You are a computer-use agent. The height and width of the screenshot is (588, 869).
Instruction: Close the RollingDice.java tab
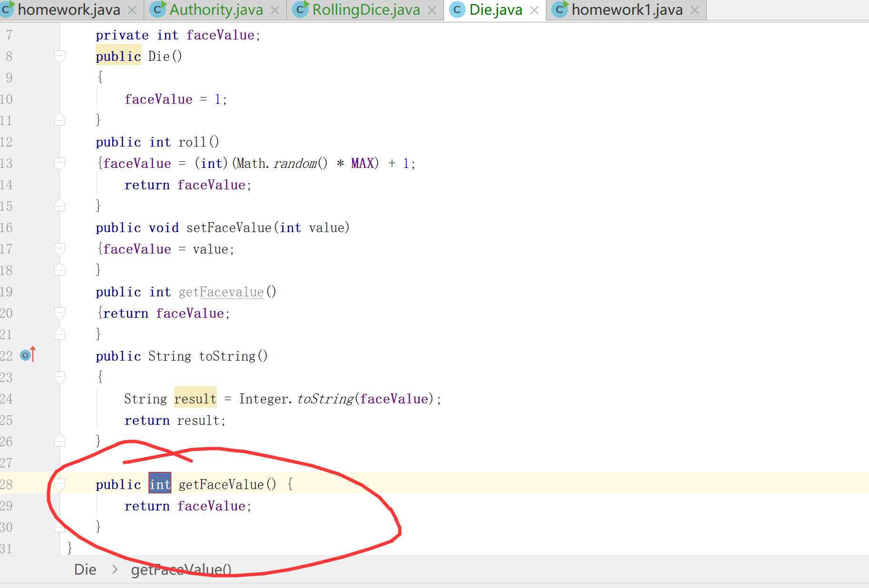[x=432, y=10]
